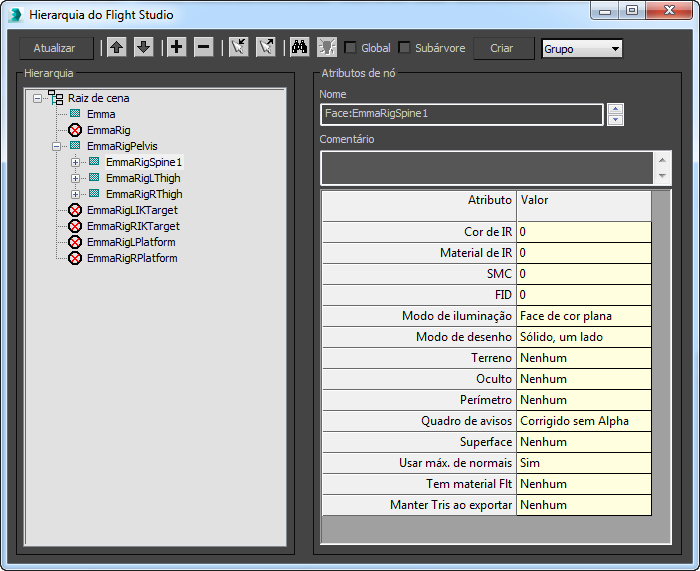Enable the Global checkbox

pyautogui.click(x=350, y=48)
